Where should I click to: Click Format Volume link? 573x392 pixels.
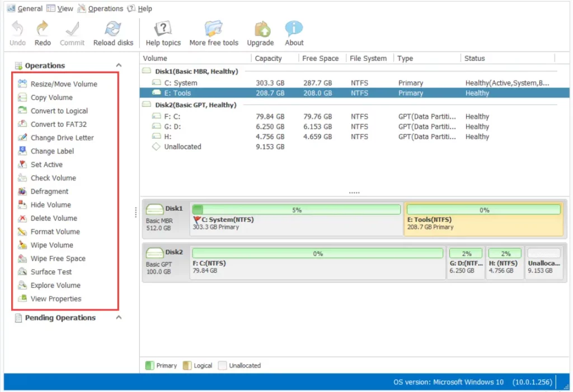[55, 232]
